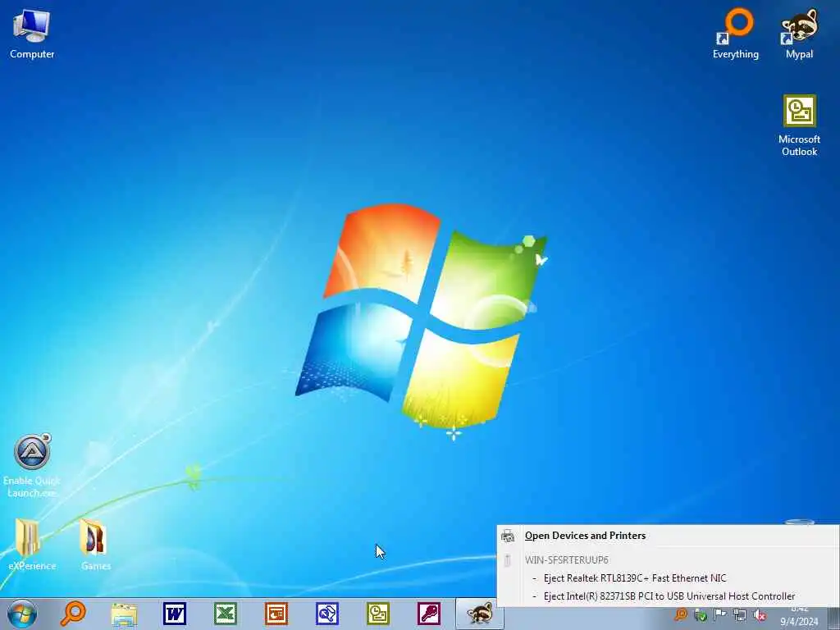Launch PowerPoint from the taskbar

tap(276, 614)
